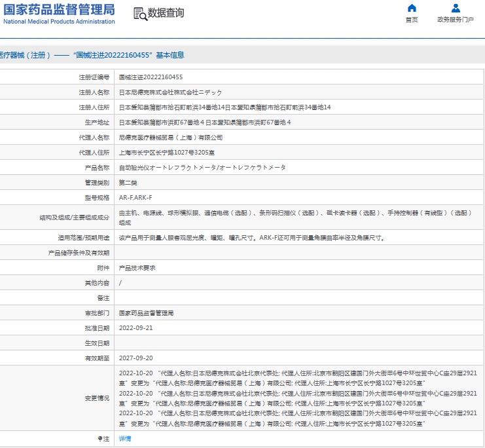Click the expiry date 2027-09-20

coord(135,358)
